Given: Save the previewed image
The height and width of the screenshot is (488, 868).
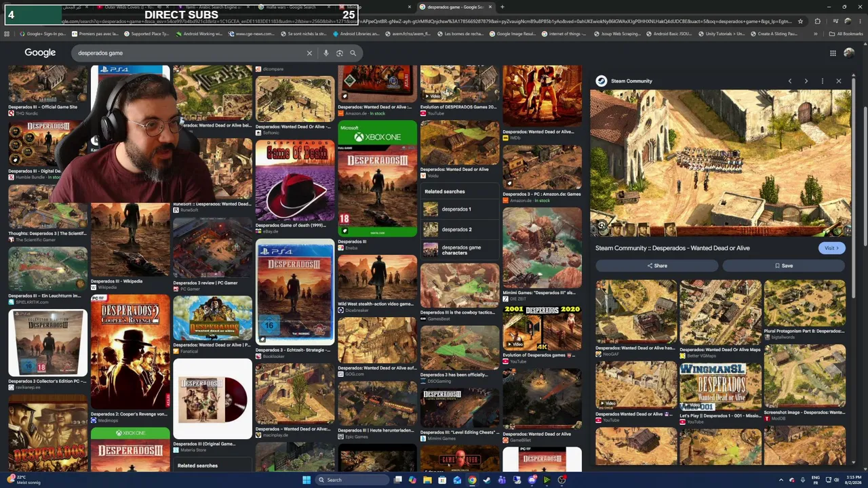Looking at the screenshot, I should point(783,266).
